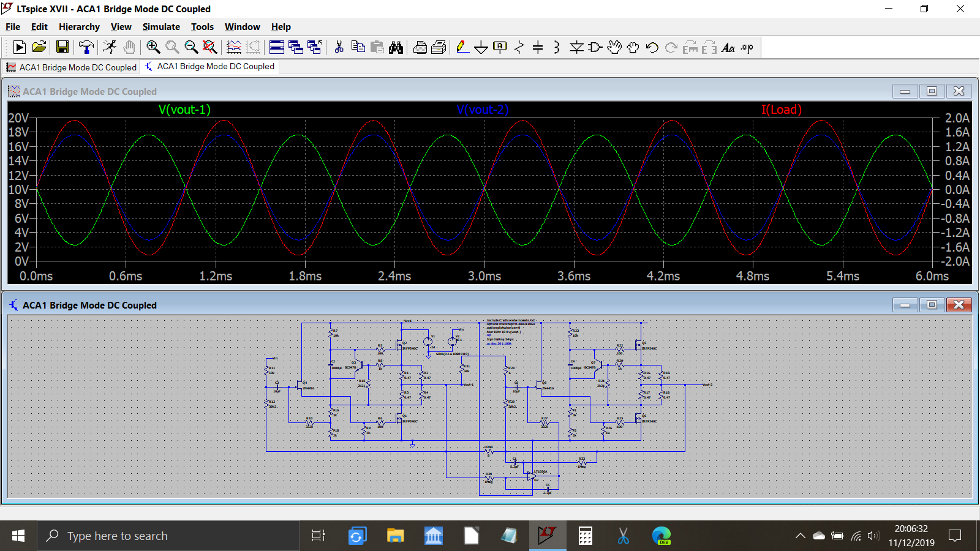Zoom out with the minus magnifier
Screen dimensions: 980x551
[191, 47]
